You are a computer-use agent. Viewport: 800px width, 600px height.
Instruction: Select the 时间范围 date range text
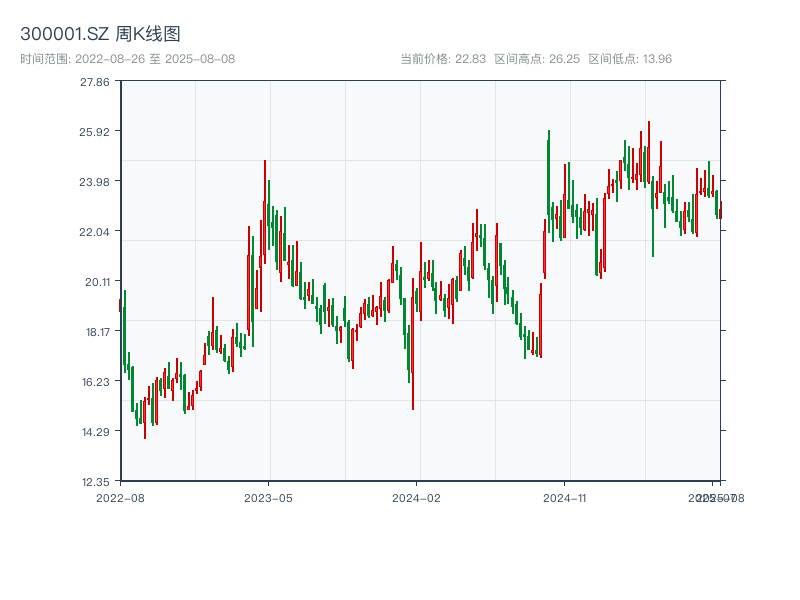[x=127, y=59]
